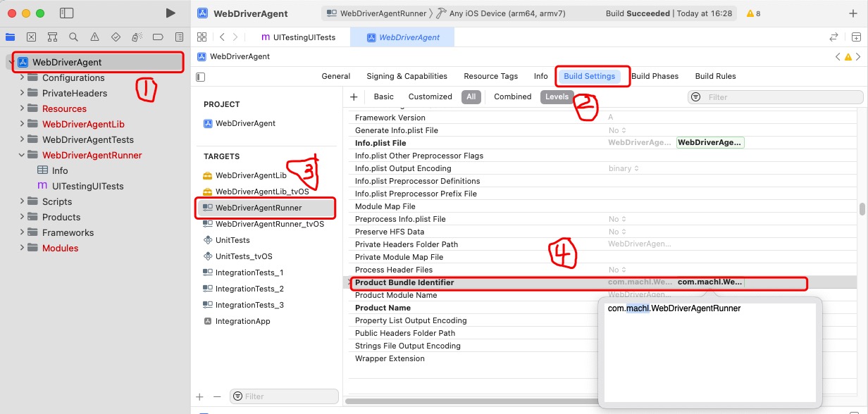This screenshot has height=414, width=868.
Task: Run the project with the play button
Action: pyautogui.click(x=170, y=13)
